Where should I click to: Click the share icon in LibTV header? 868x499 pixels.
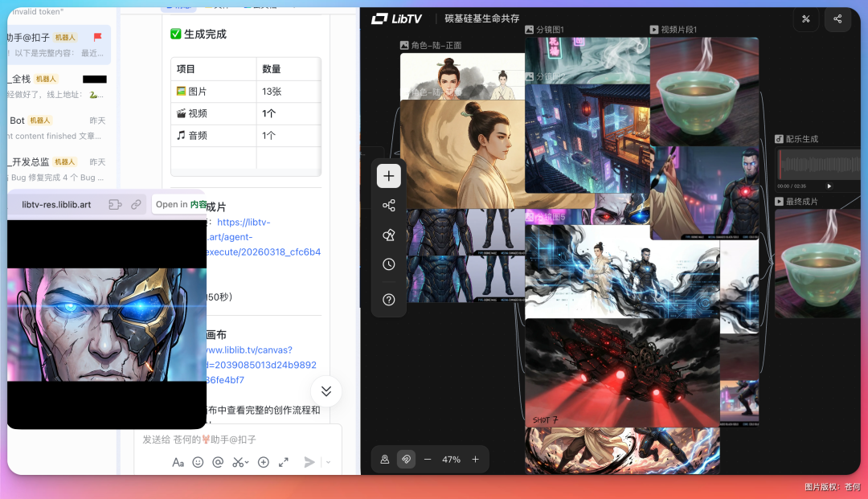[x=837, y=19]
